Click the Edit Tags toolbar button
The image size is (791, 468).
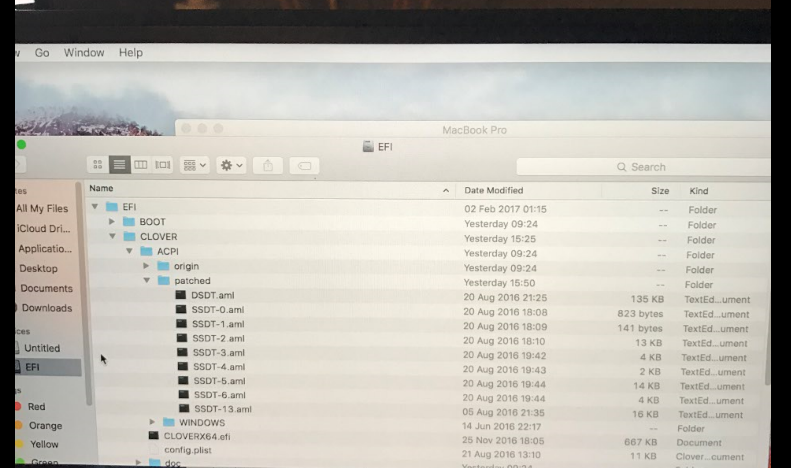(305, 166)
